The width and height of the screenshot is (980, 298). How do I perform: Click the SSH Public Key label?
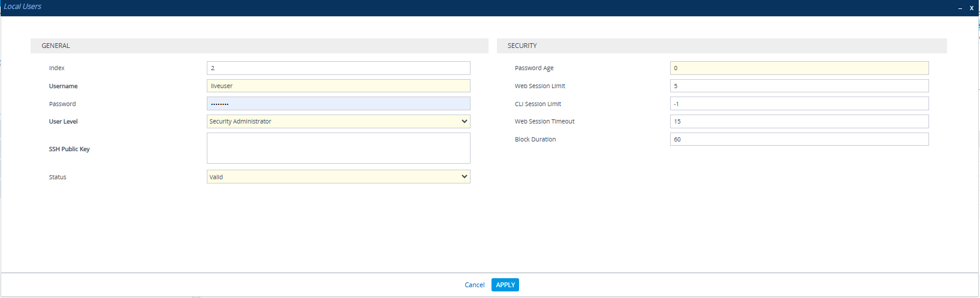pyautogui.click(x=70, y=149)
